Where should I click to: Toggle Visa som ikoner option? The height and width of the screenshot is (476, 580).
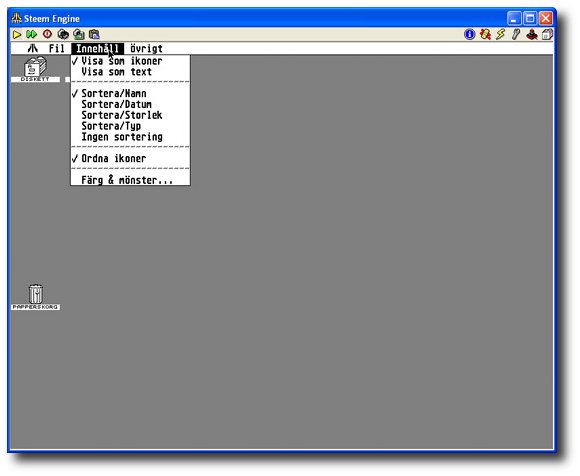pyautogui.click(x=130, y=61)
